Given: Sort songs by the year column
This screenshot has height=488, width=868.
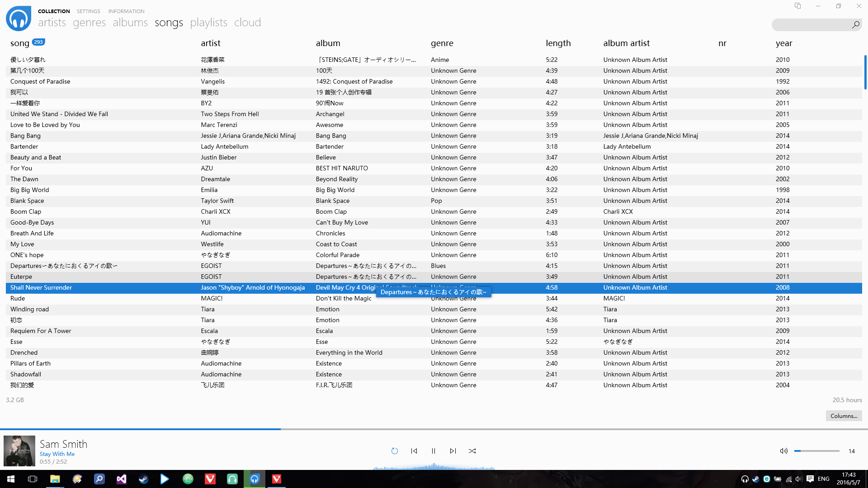Looking at the screenshot, I should (x=784, y=43).
